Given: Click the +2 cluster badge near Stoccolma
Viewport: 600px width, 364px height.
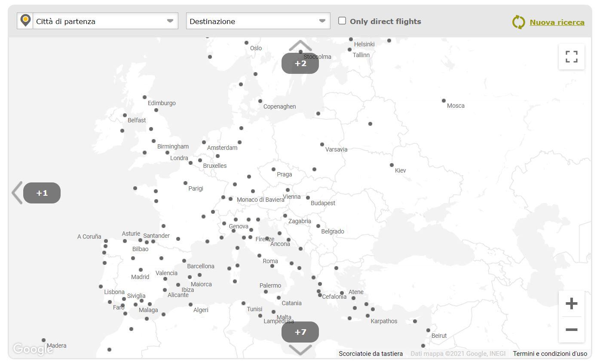Looking at the screenshot, I should point(300,64).
